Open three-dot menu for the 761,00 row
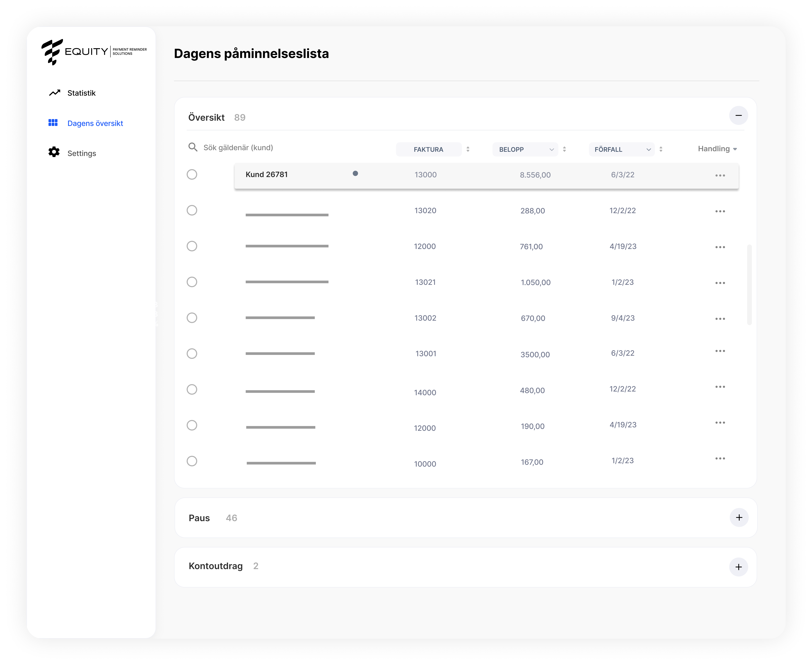This screenshot has width=812, height=665. (x=720, y=247)
